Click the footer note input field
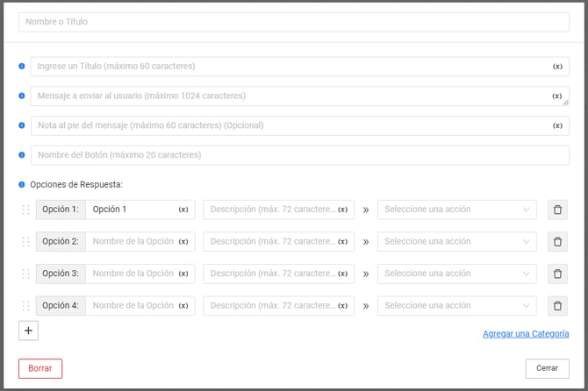This screenshot has width=588, height=391. click(x=290, y=125)
